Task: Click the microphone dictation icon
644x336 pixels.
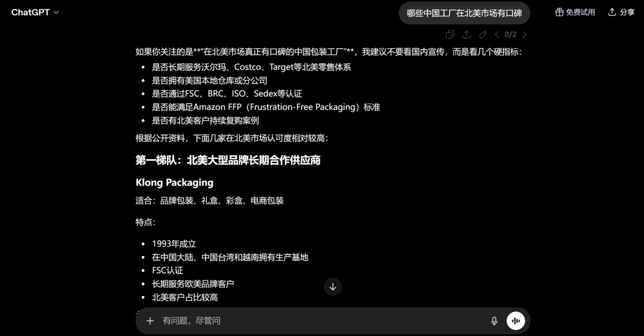Action: [x=494, y=321]
